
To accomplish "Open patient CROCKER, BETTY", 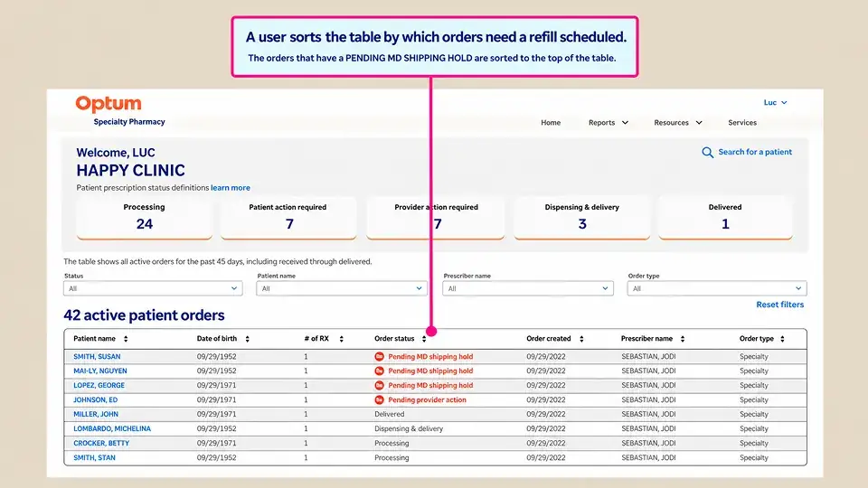I will point(101,443).
